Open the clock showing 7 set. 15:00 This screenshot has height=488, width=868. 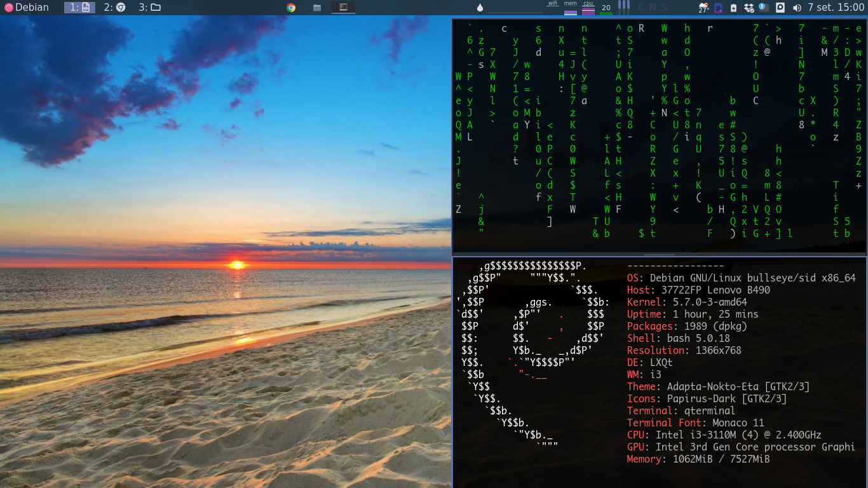[x=836, y=8]
